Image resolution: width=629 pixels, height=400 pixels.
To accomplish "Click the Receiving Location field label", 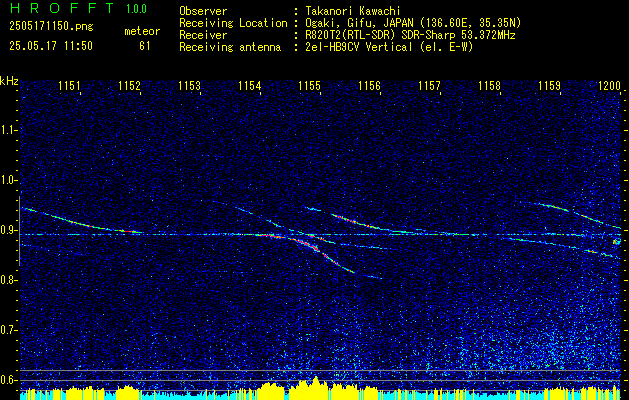I will [x=233, y=23].
